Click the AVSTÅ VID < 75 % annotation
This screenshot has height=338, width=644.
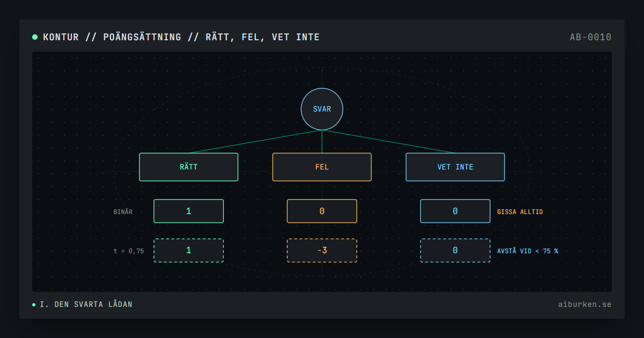pos(528,251)
